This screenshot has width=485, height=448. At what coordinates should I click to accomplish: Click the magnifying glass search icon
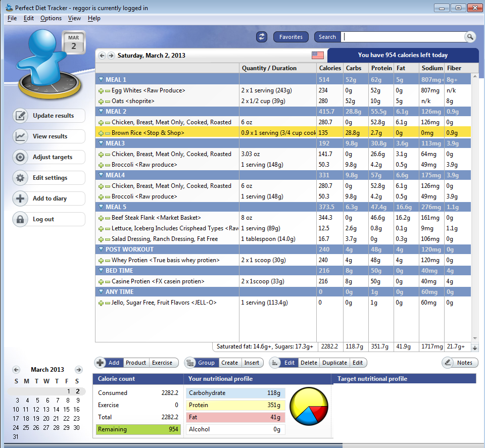(x=470, y=37)
